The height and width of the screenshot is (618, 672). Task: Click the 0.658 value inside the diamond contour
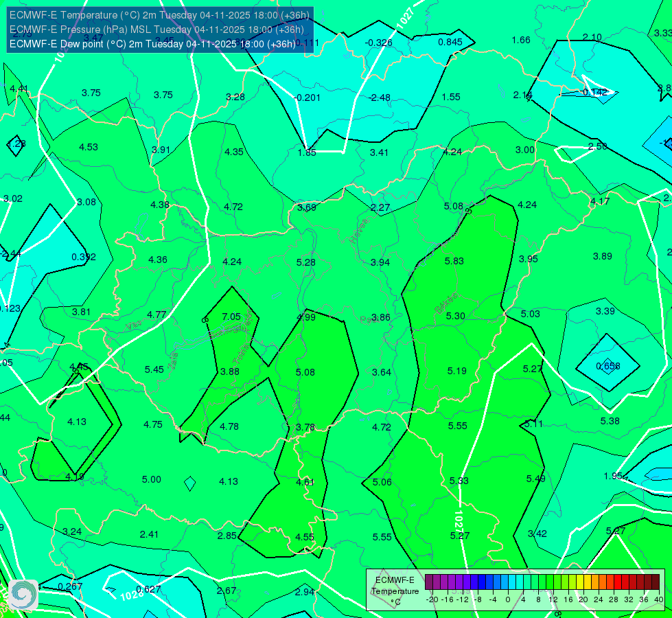point(608,366)
